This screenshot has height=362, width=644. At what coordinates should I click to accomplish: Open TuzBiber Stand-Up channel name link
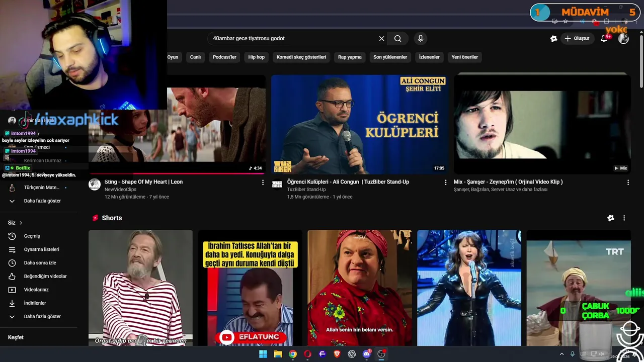(x=306, y=190)
